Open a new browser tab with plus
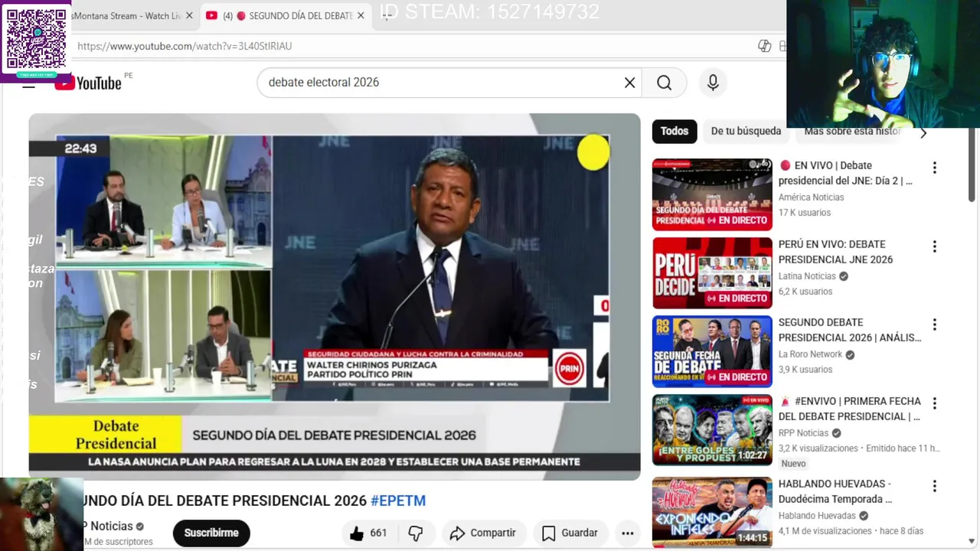Screen dimensions: 980x551 [387, 15]
